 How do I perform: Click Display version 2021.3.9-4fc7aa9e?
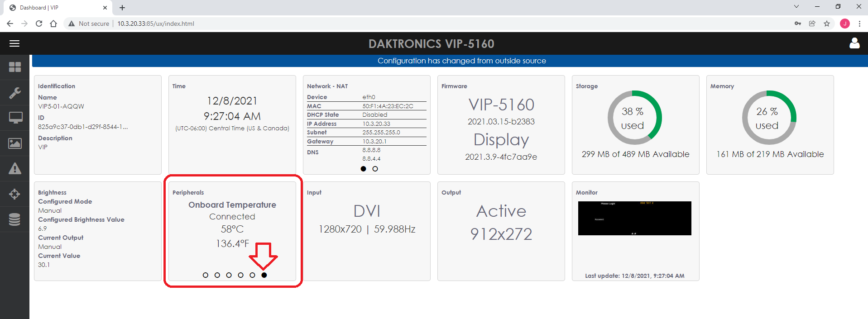[x=501, y=157]
